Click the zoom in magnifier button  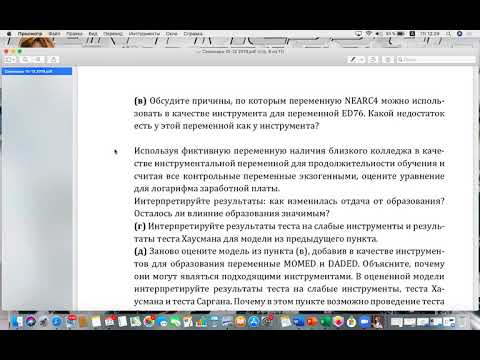tap(38, 59)
